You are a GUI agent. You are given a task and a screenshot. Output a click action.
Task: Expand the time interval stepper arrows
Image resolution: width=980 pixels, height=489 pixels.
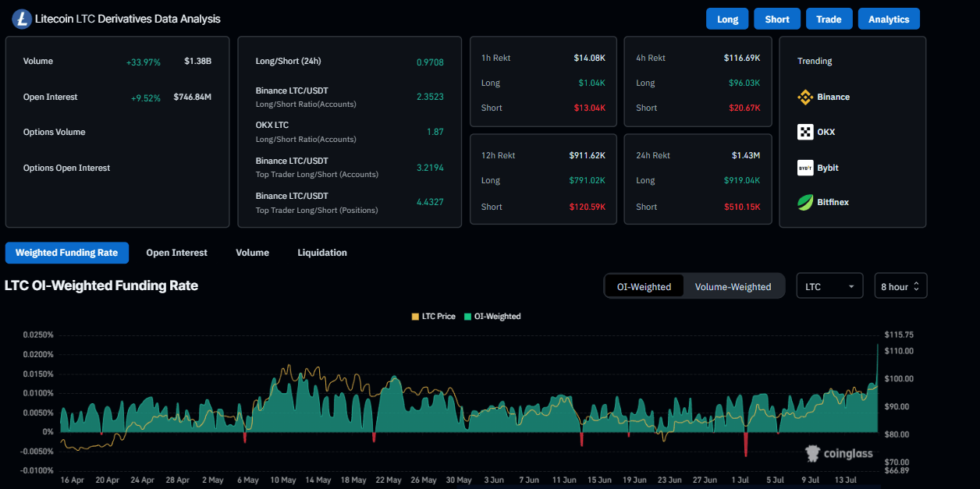pyautogui.click(x=915, y=285)
